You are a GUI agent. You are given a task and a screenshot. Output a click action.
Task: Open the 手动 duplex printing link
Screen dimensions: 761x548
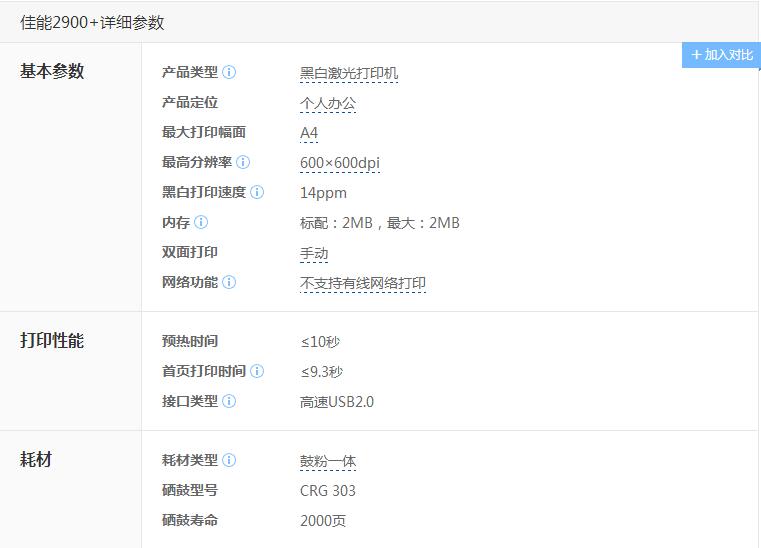(314, 253)
